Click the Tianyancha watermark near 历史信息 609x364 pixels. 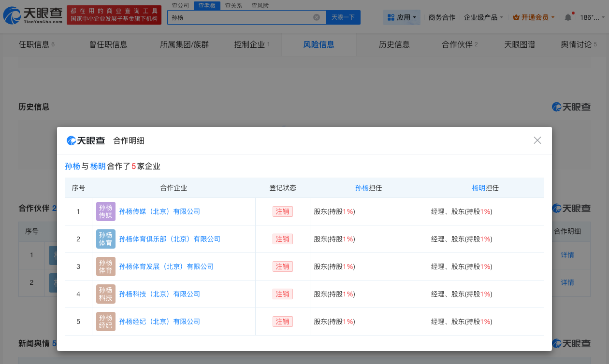pyautogui.click(x=571, y=107)
